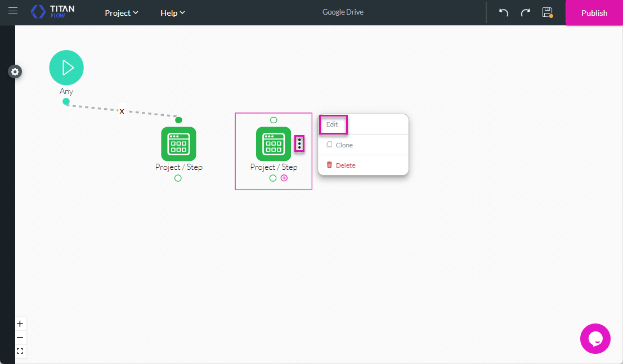Click the three-dot menu on the selected step
This screenshot has height=364, width=623.
[299, 144]
